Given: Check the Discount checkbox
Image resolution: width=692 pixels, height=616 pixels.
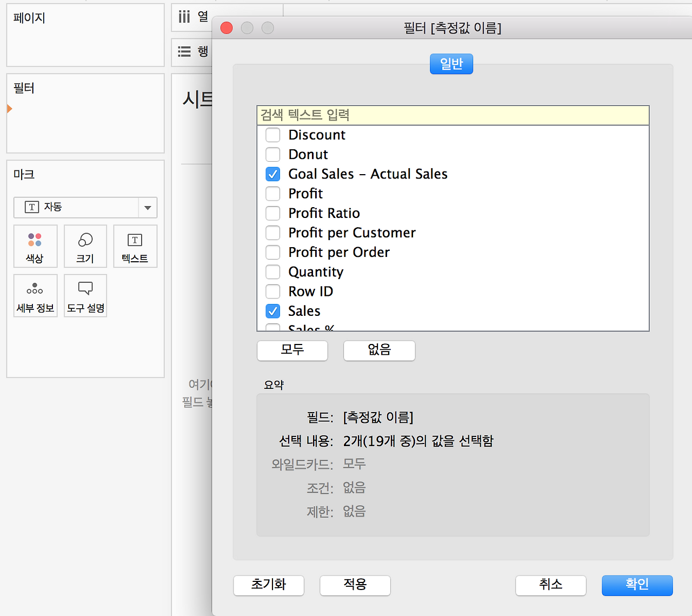Looking at the screenshot, I should coord(273,135).
